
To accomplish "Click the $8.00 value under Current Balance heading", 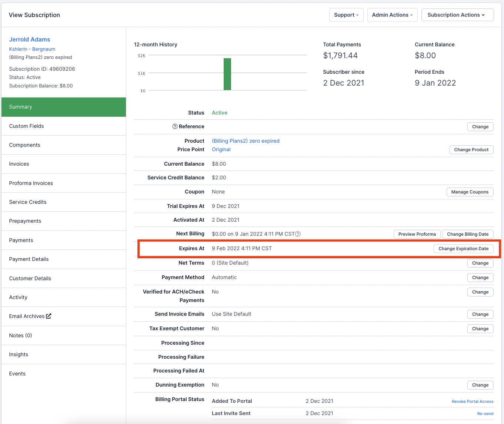I will coord(425,56).
